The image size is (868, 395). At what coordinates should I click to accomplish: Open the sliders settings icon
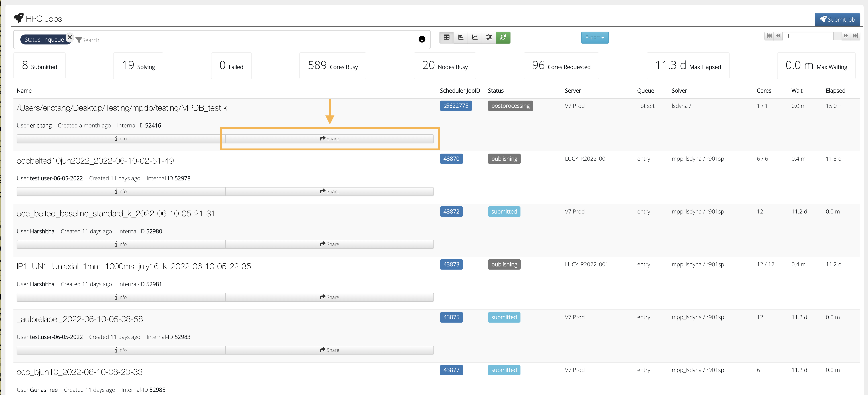(x=489, y=37)
